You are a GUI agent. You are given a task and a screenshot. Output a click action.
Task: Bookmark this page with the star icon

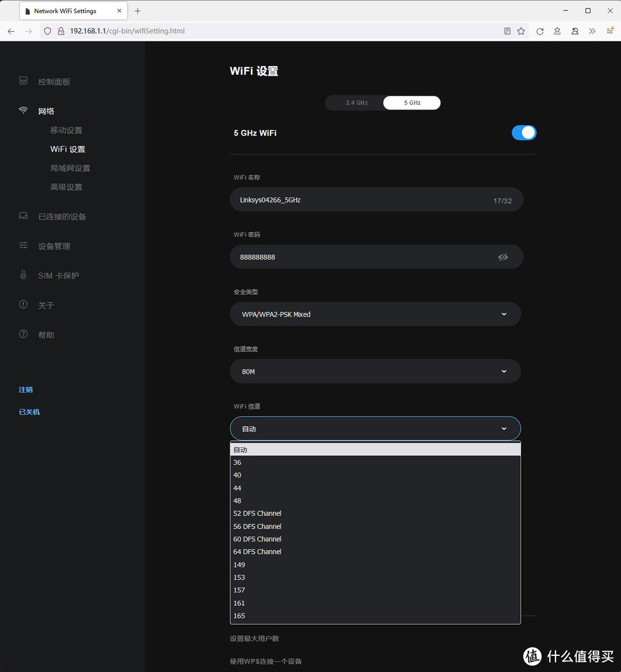[521, 31]
